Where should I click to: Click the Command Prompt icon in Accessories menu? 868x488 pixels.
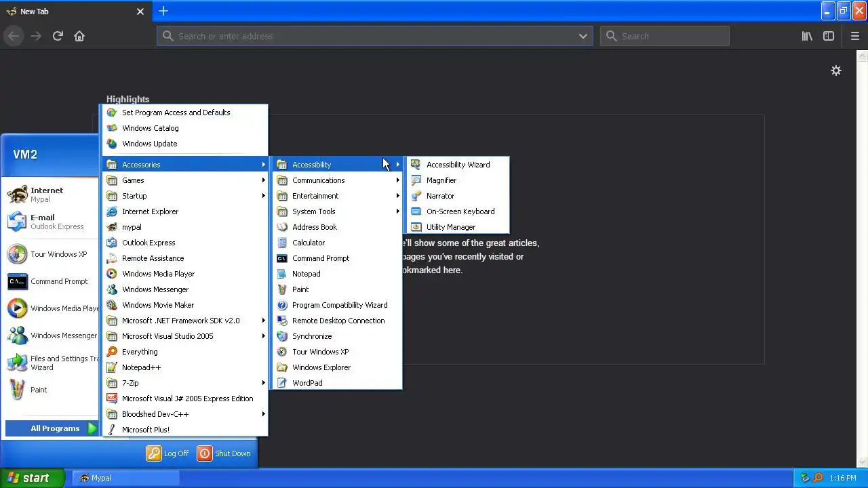coord(282,258)
